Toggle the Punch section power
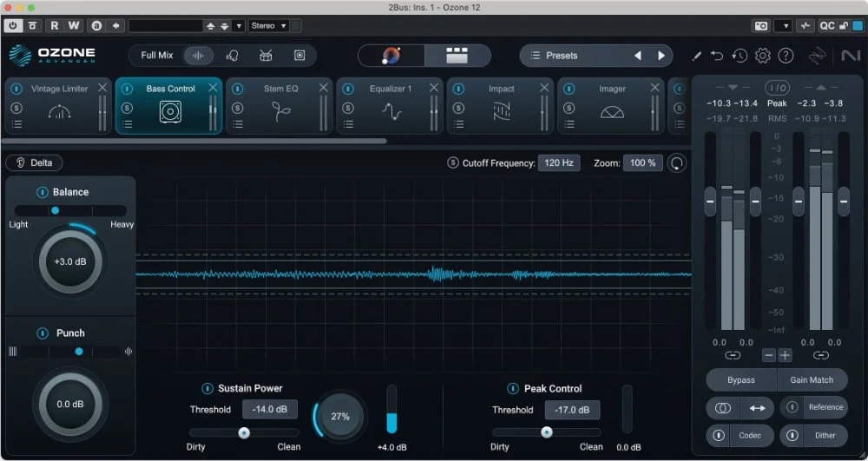The image size is (868, 461). click(x=43, y=333)
